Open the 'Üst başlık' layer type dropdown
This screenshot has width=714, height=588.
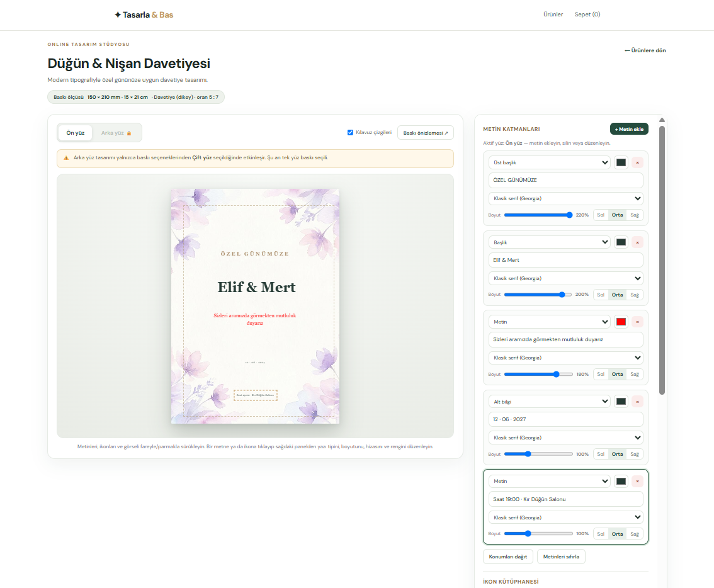point(550,162)
